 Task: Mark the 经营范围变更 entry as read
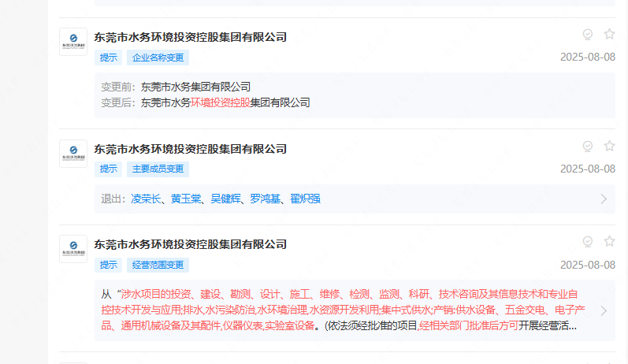tap(587, 241)
